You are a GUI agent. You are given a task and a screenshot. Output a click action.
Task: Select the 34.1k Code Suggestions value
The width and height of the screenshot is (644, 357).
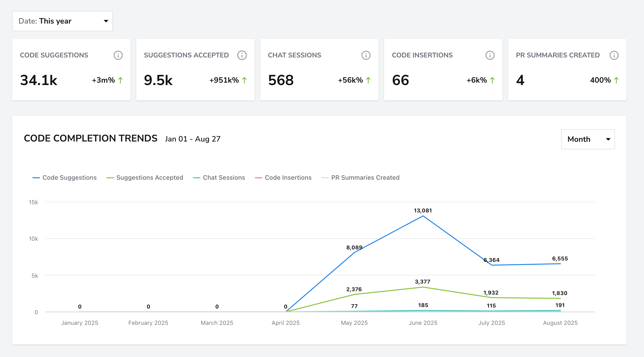pos(39,80)
